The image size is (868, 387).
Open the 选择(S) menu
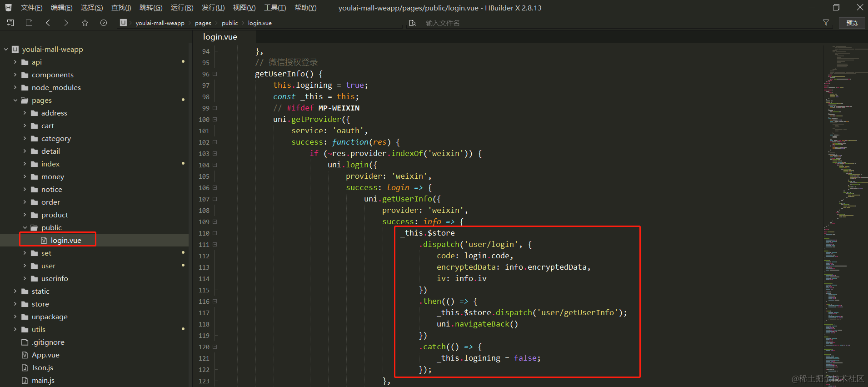coord(92,8)
